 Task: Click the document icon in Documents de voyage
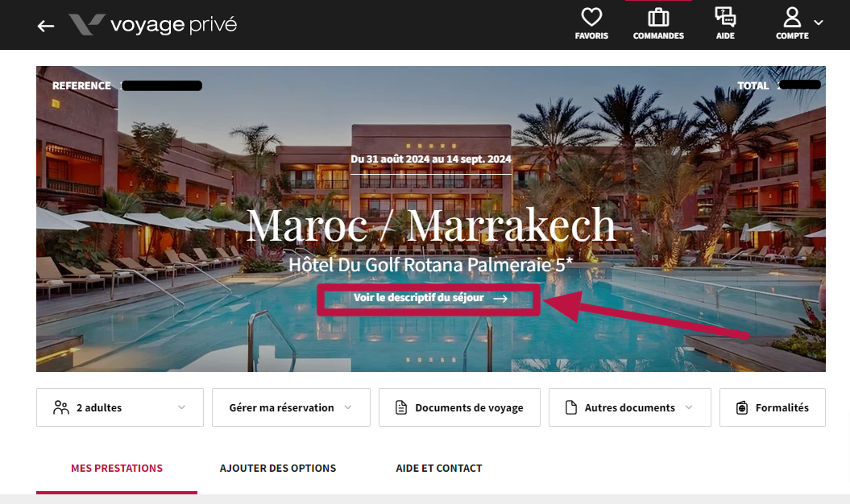pyautogui.click(x=401, y=407)
